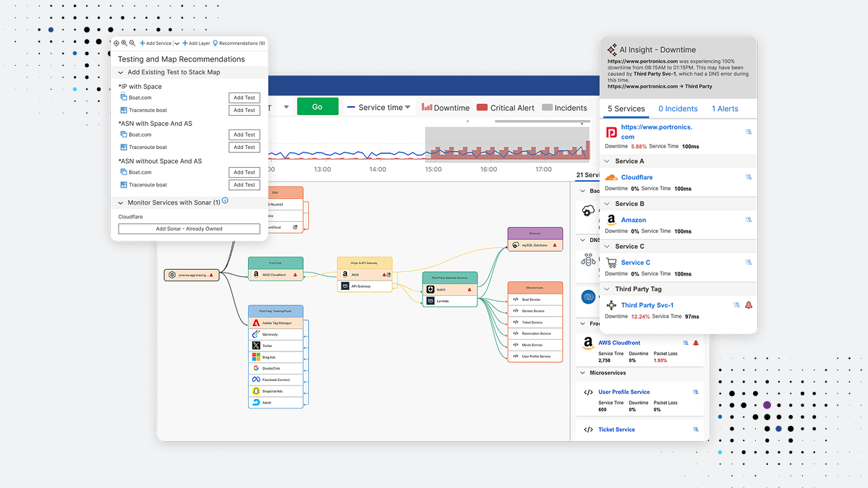Click the alert bell on Third Party Svc-1
Screen dimensions: 868x488
[749, 305]
